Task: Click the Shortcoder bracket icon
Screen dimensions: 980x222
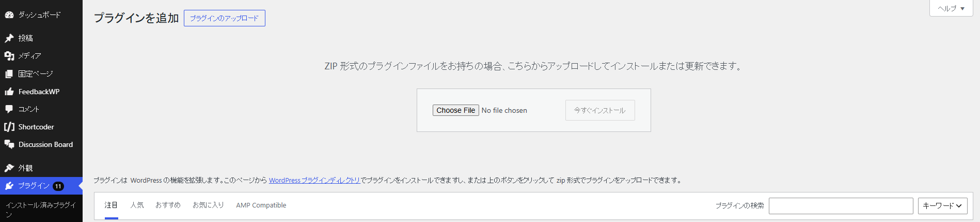Action: 9,127
